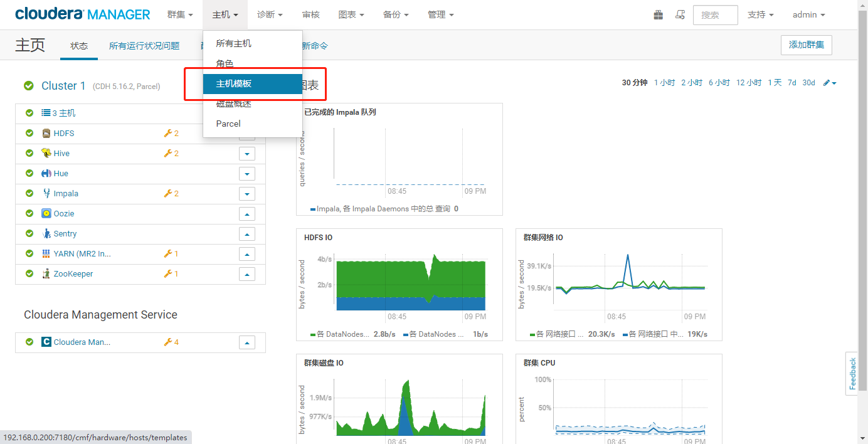Open the 诊断 menu

click(270, 14)
